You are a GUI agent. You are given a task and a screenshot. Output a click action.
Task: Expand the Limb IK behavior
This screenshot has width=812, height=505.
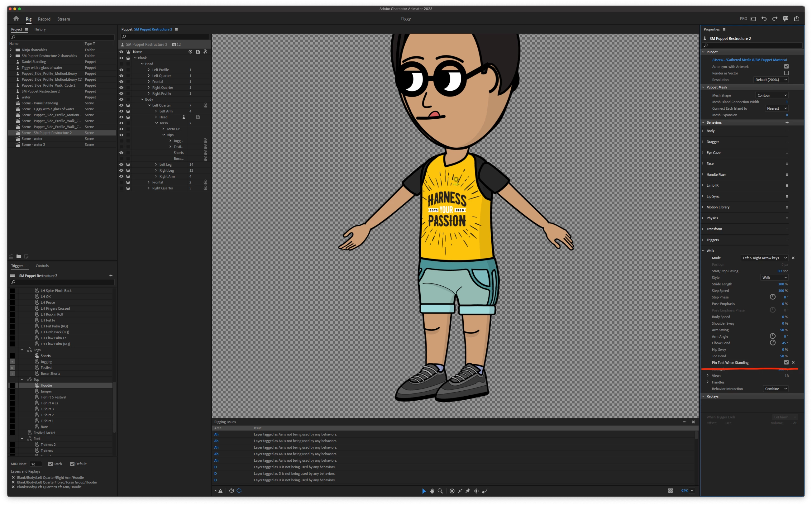(703, 185)
